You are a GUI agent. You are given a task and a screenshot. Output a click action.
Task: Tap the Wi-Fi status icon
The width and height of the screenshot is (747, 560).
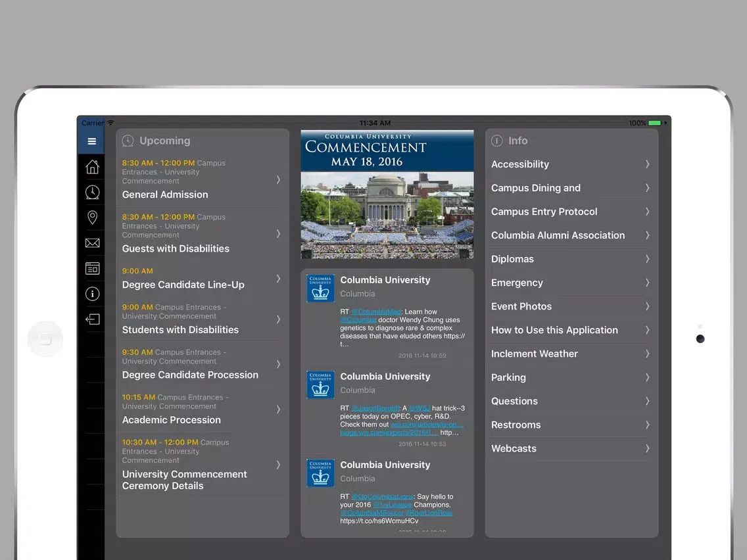[110, 123]
